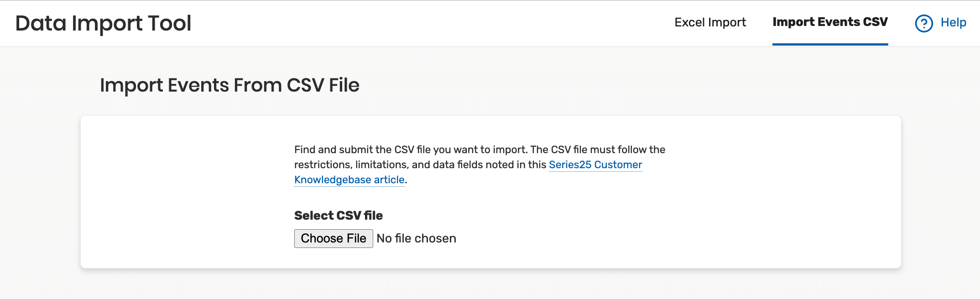Select the Import Events CSV tab
980x299 pixels.
[x=830, y=22]
